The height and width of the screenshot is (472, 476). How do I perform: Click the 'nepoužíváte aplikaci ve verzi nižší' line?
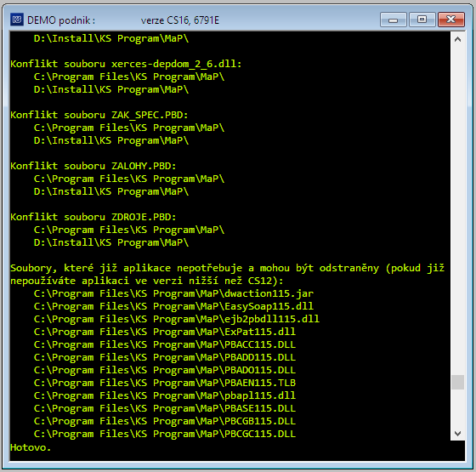[x=146, y=281]
